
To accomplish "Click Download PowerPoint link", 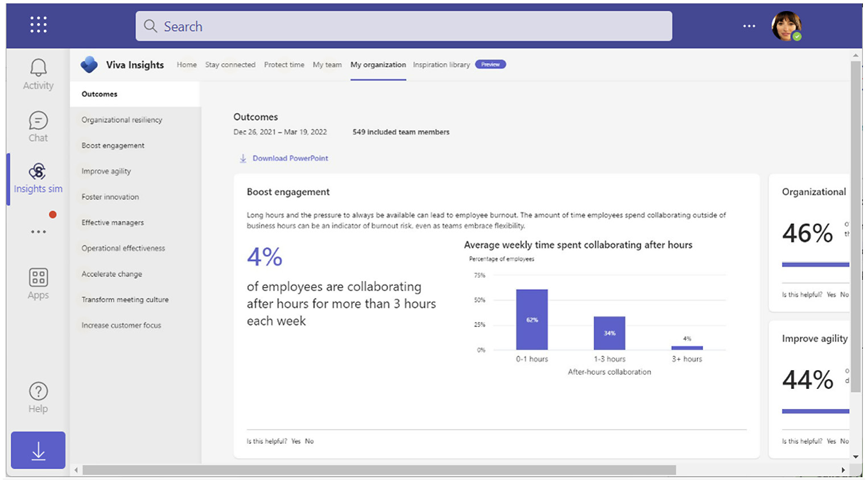I will pos(290,158).
